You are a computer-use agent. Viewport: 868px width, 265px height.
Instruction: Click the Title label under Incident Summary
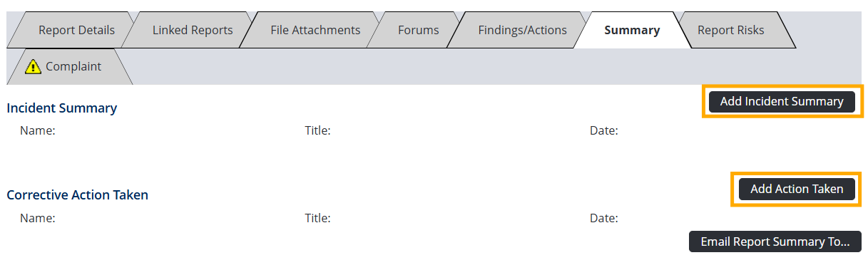click(x=317, y=130)
